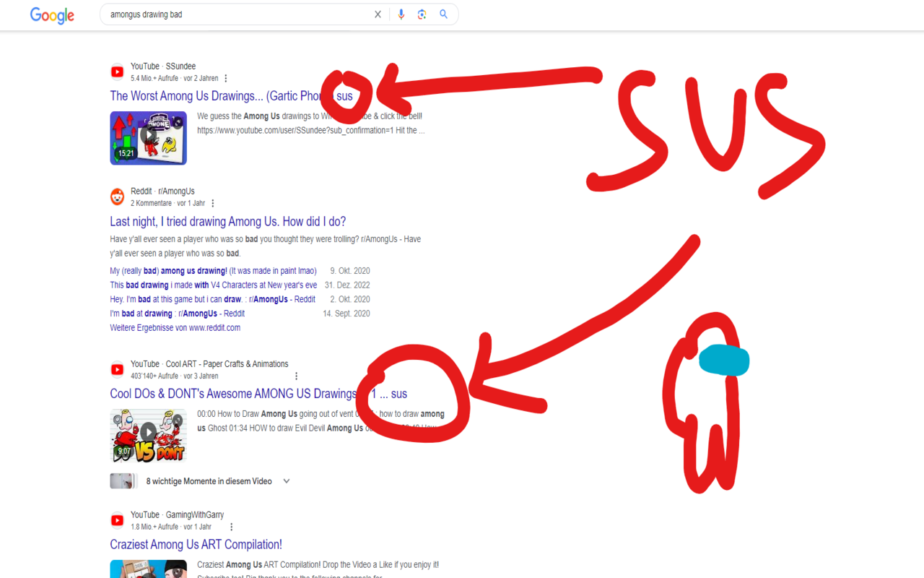
Task: Click the search bar containing 'amongus drawing bad'
Action: (x=238, y=14)
